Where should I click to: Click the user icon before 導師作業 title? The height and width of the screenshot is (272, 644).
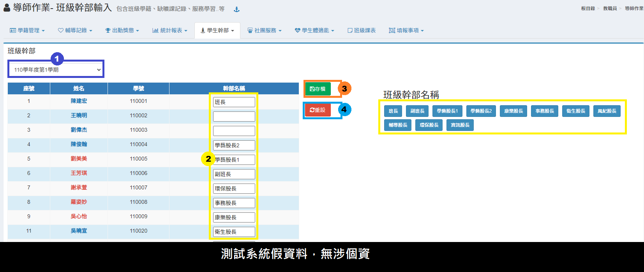tap(7, 8)
